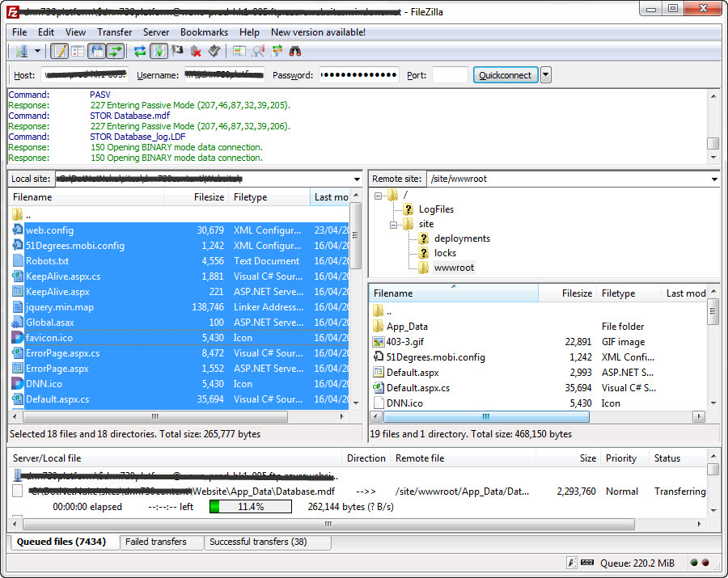
Task: Open the directory listing filters dialog
Action: (x=239, y=51)
